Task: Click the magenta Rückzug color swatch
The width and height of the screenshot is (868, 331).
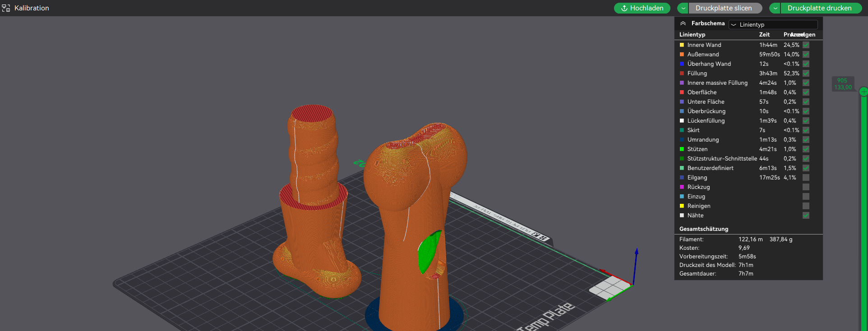Action: tap(682, 187)
